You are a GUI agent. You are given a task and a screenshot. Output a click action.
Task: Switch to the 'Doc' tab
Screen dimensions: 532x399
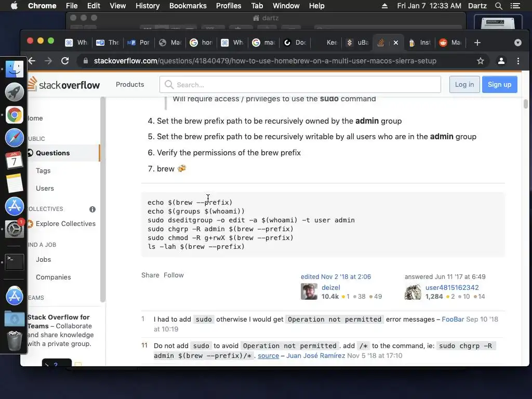(x=295, y=43)
